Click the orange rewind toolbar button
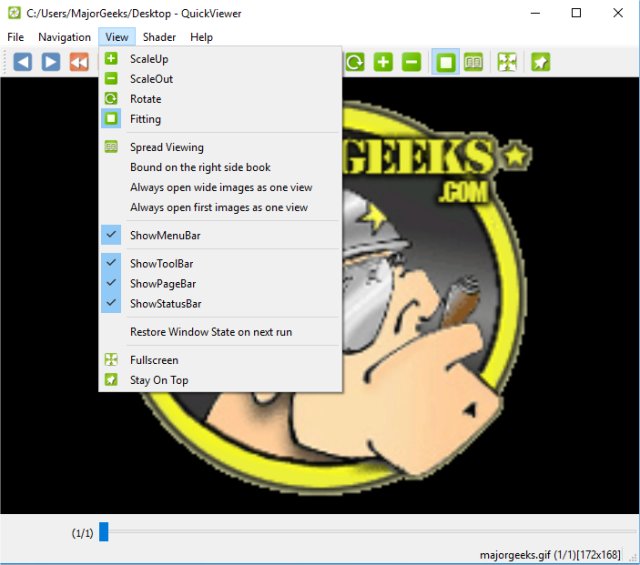640x565 pixels. [79, 62]
